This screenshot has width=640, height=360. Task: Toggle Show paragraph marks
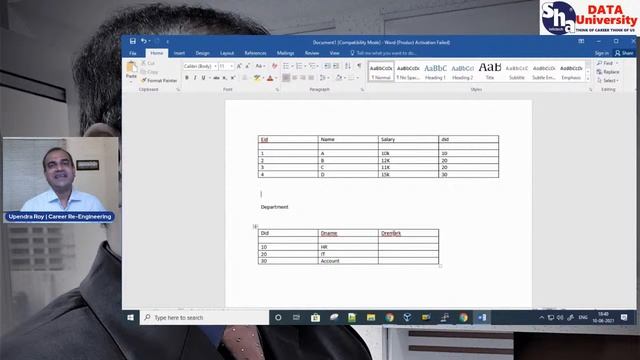[x=359, y=66]
